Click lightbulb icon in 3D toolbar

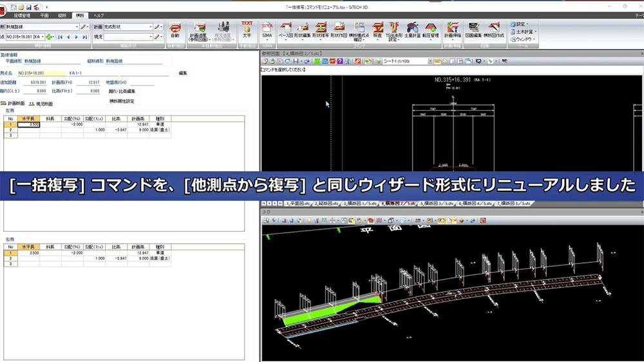(x=309, y=221)
